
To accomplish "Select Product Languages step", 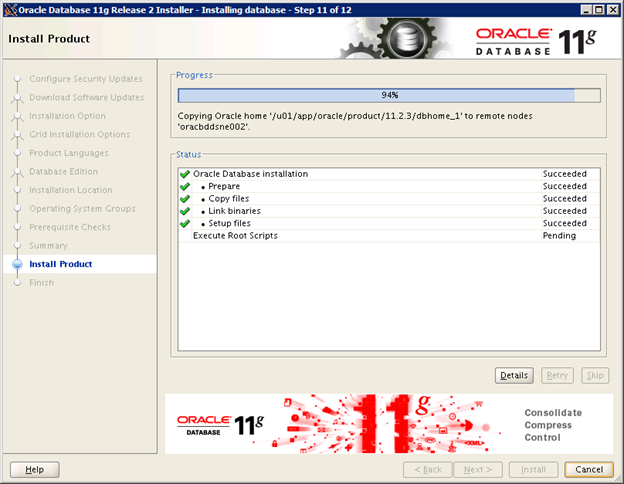I will tap(68, 153).
